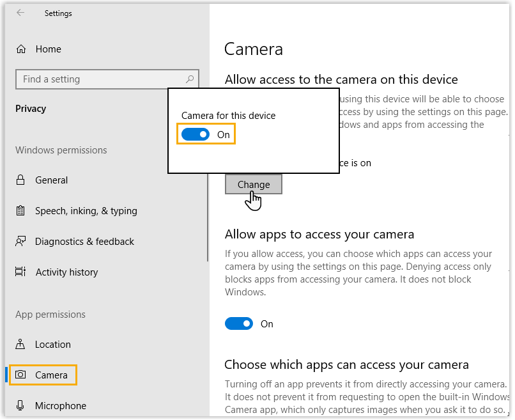
Task: Click the Microphone icon in sidebar
Action: (x=20, y=405)
